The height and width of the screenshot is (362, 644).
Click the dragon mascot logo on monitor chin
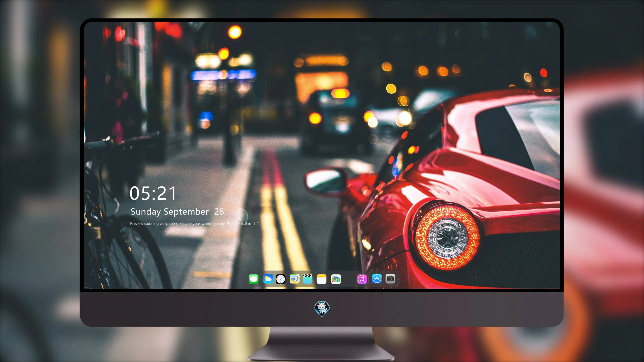[x=322, y=309]
